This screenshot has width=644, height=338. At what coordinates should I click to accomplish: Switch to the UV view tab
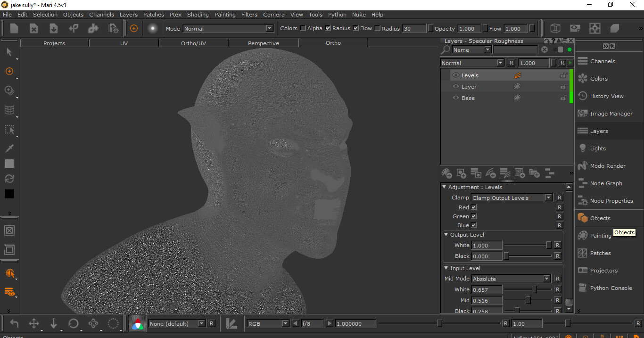pos(124,43)
